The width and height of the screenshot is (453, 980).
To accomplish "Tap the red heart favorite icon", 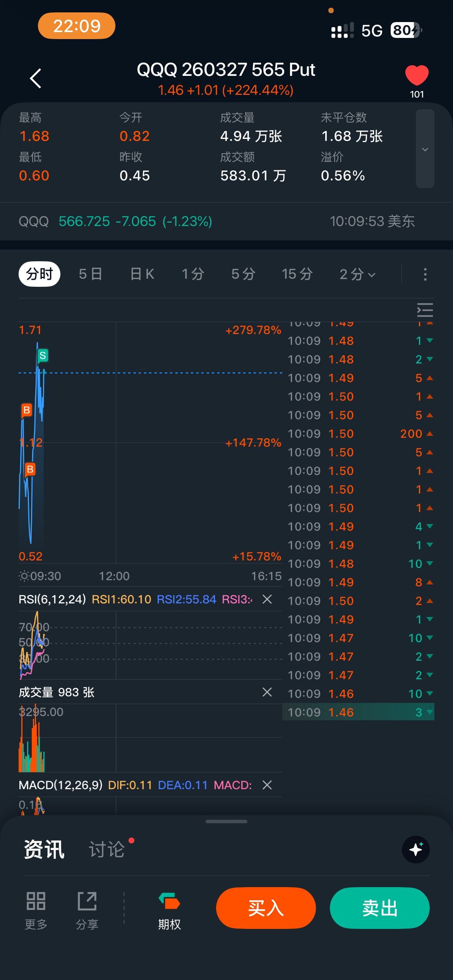I will [x=417, y=75].
